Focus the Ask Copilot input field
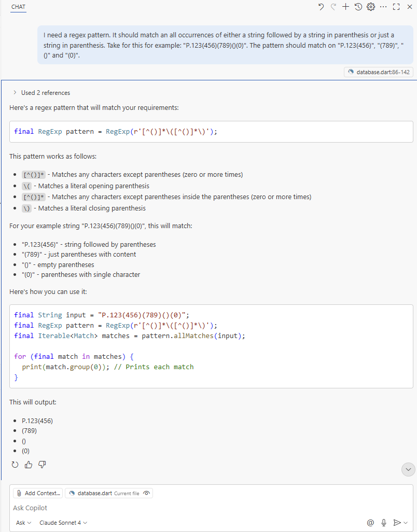The image size is (417, 532). pos(211,508)
